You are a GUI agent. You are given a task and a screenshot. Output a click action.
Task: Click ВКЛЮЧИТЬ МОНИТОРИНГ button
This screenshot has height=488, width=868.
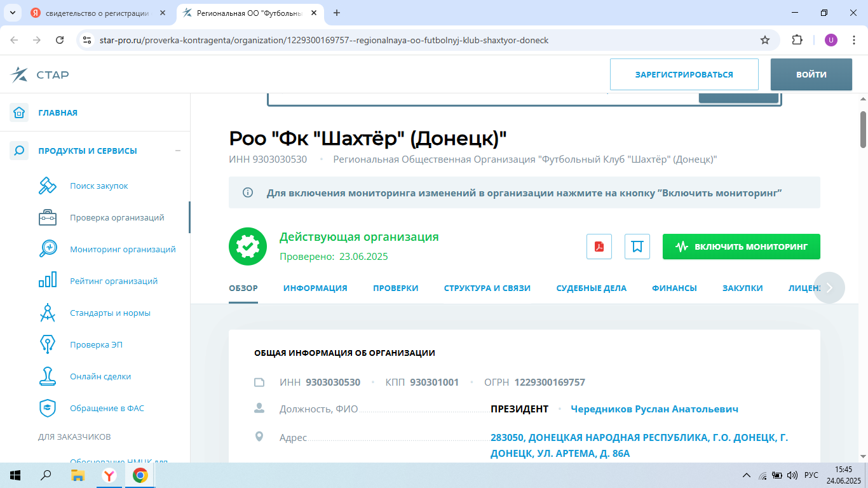[x=742, y=247]
